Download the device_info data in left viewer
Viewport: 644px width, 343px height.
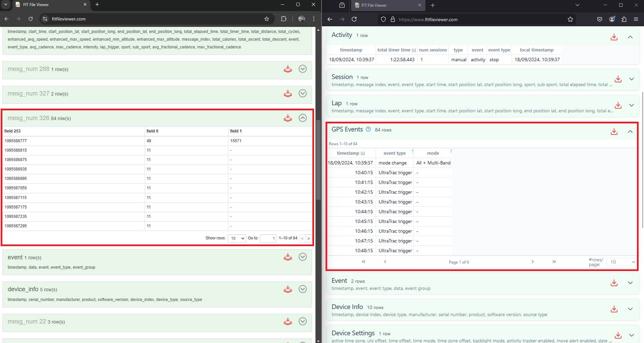coord(288,289)
